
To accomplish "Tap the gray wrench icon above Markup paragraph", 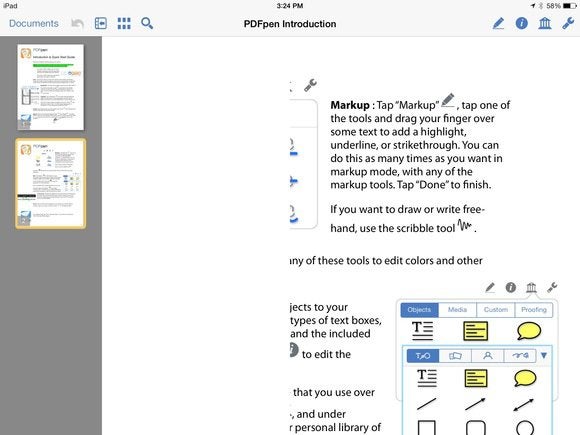I will 310,85.
